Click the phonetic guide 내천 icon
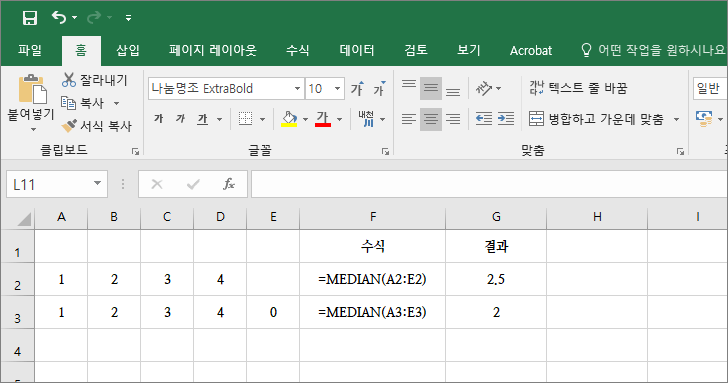This screenshot has width=728, height=383. click(366, 119)
